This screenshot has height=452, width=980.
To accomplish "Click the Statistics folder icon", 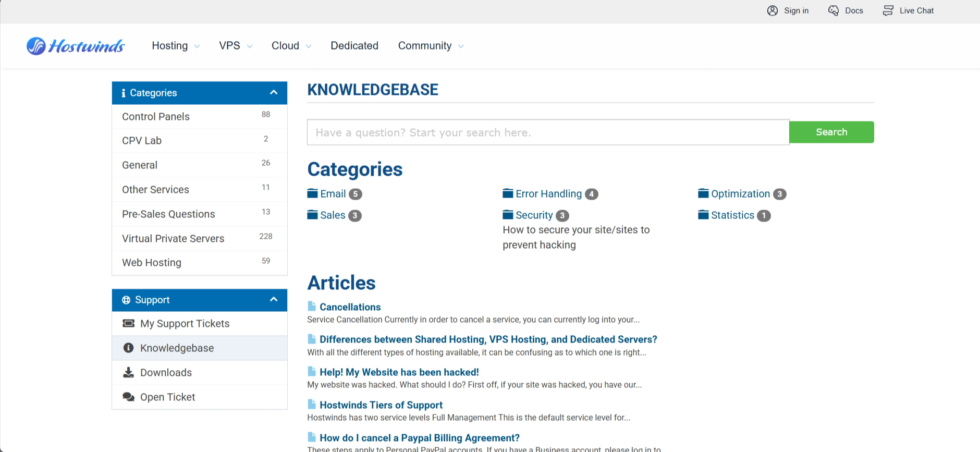I will (703, 215).
